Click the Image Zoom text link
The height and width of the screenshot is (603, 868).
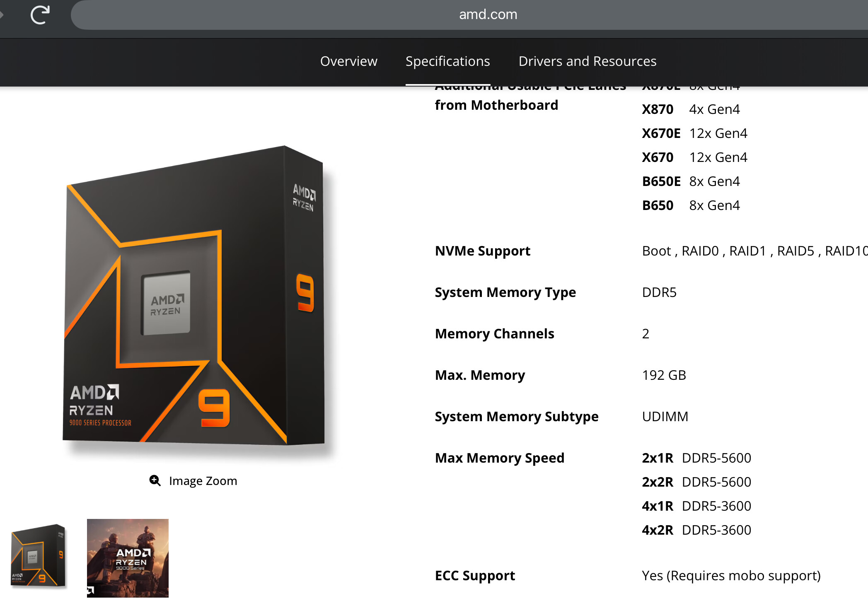coord(203,481)
